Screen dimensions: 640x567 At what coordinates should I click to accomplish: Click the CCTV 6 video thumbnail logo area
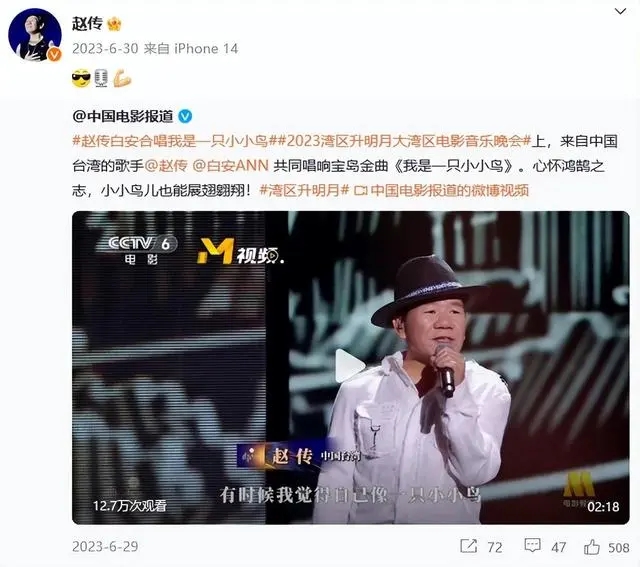[x=142, y=249]
